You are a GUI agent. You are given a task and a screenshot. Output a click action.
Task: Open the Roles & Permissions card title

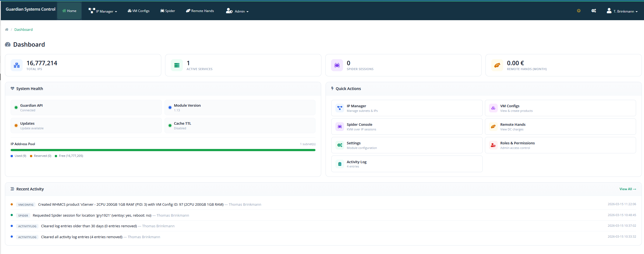click(517, 143)
